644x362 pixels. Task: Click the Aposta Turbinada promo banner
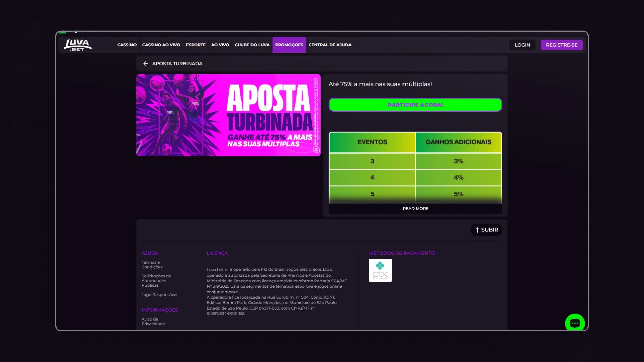pos(228,115)
